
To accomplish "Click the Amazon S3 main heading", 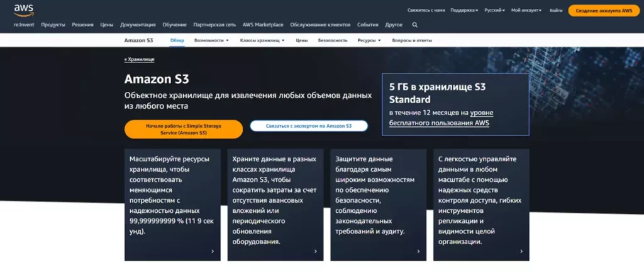I will click(157, 79).
